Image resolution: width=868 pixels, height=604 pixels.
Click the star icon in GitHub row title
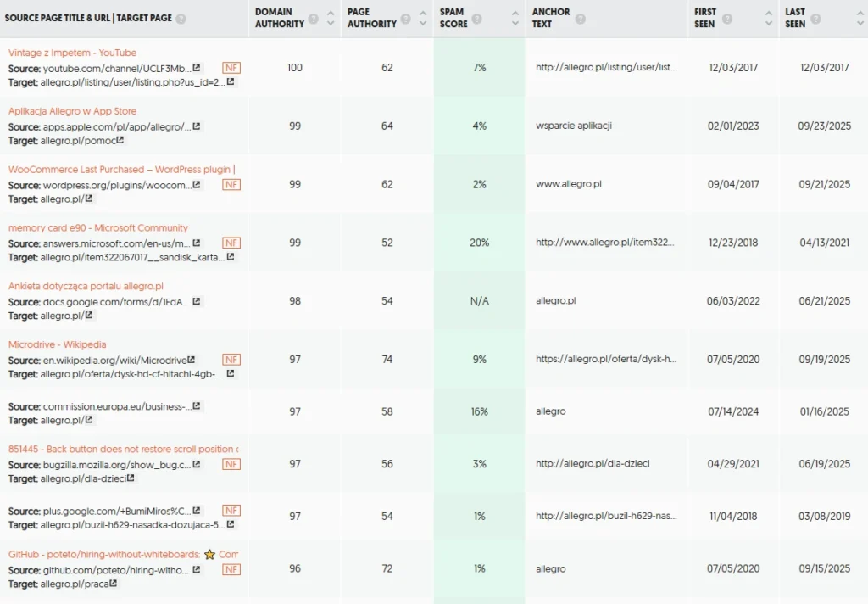point(209,555)
